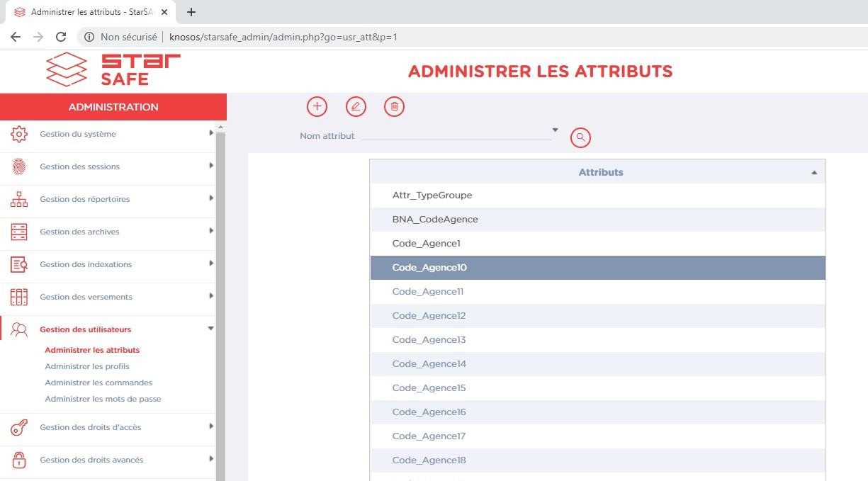Viewport: 868px width, 481px height.
Task: Click the Gestion du système gear icon
Action: [19, 134]
